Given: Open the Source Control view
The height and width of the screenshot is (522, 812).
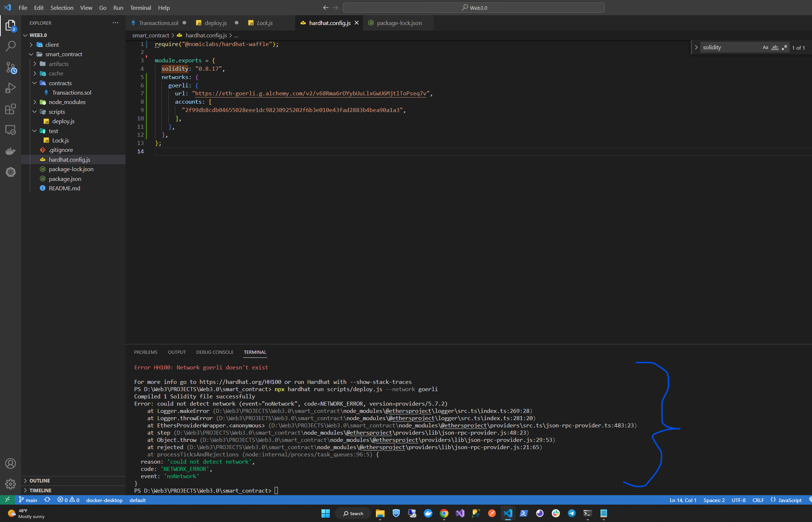Looking at the screenshot, I should click(x=11, y=67).
